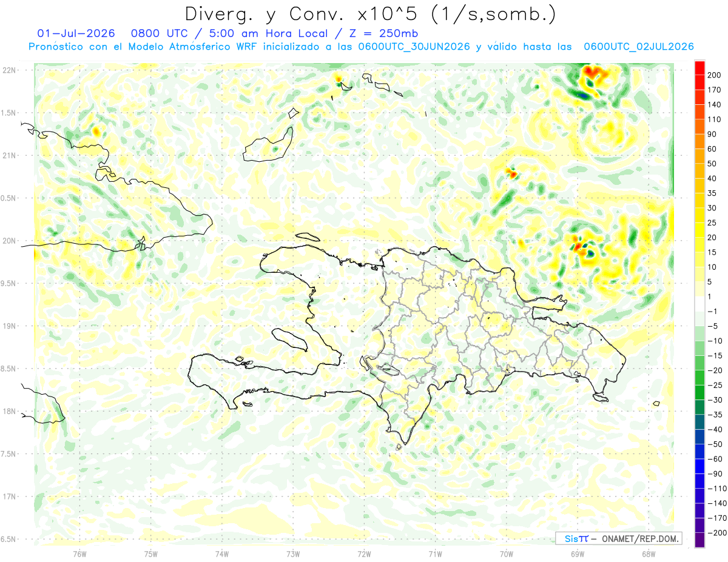
Task: Click longitude axis label "75W"
Action: click(x=151, y=554)
